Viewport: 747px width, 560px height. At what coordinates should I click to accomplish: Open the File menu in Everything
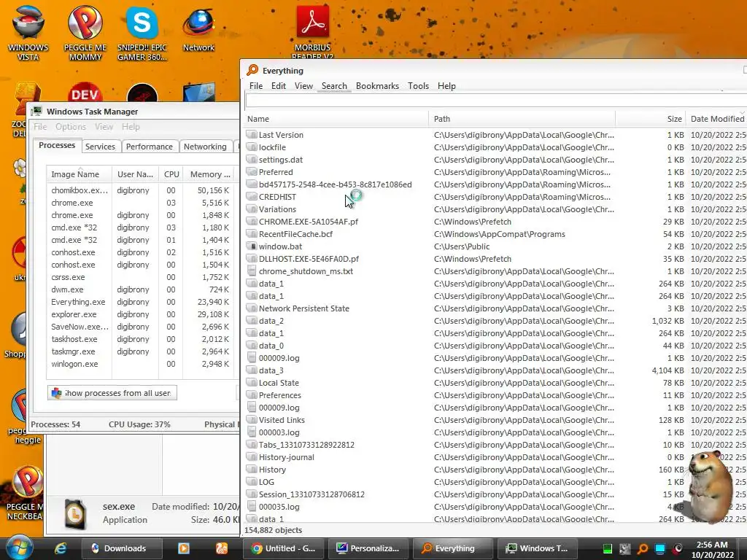(x=256, y=86)
